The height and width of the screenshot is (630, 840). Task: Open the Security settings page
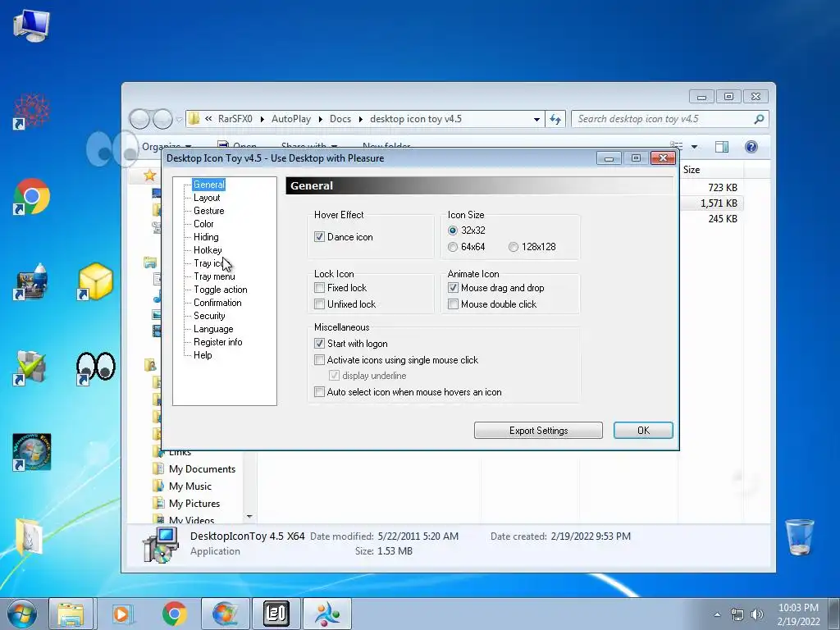tap(209, 316)
